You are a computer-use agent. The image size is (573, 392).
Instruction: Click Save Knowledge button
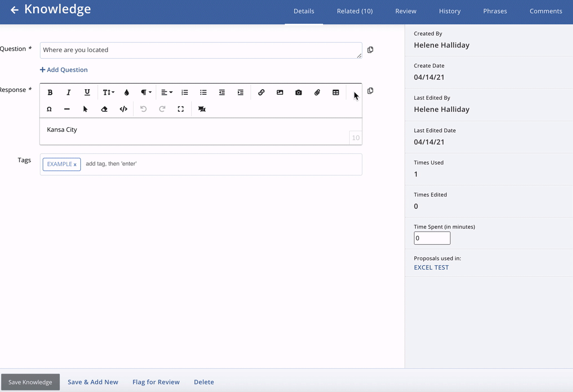pyautogui.click(x=30, y=382)
